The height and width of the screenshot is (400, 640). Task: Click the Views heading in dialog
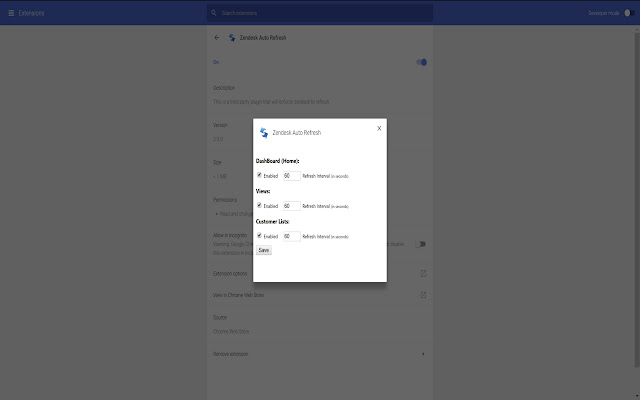[263, 191]
